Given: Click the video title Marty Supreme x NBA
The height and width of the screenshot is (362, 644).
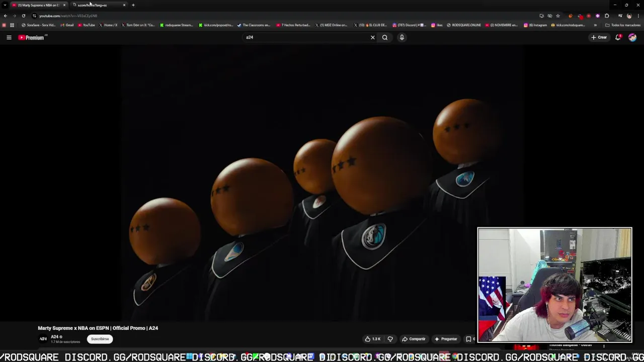Looking at the screenshot, I should [x=98, y=328].
